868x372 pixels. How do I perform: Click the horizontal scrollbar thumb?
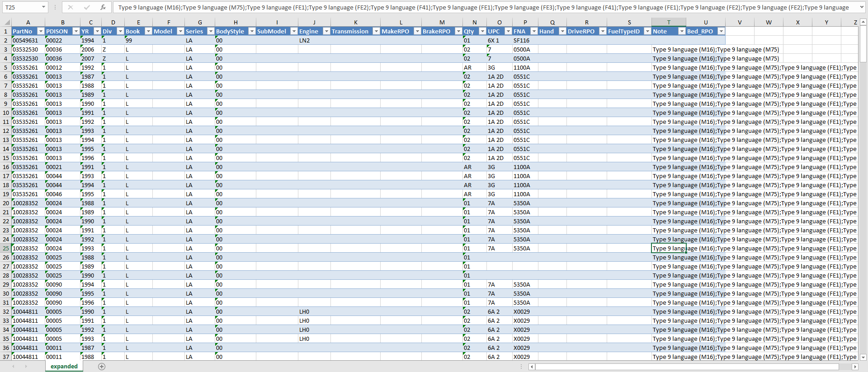687,367
